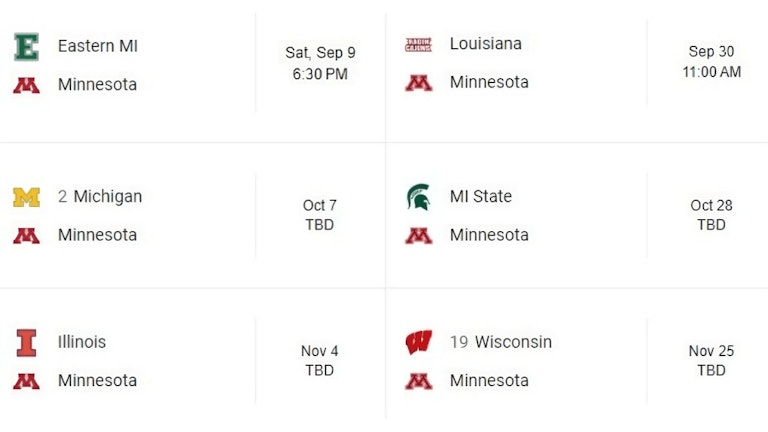The width and height of the screenshot is (768, 432).
Task: Click the Sat, Sep 9 6:30 PM game time
Action: [320, 63]
